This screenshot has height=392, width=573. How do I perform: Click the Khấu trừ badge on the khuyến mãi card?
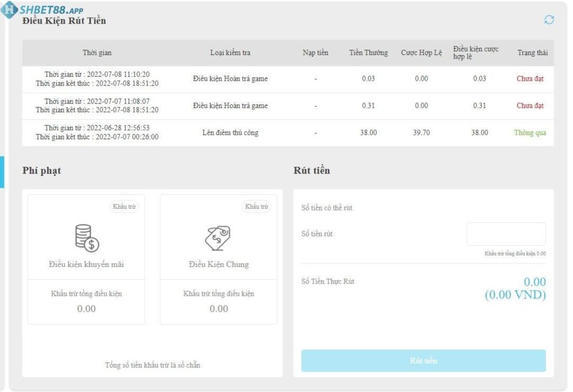[123, 207]
